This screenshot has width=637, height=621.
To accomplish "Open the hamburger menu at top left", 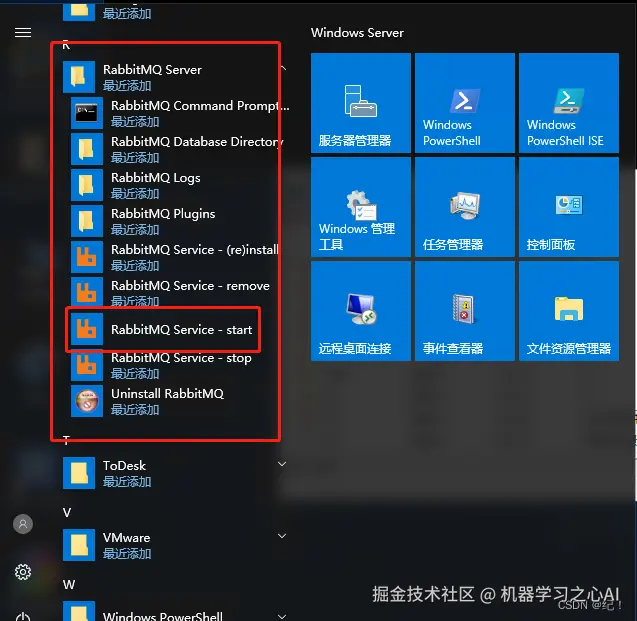I will (x=23, y=32).
